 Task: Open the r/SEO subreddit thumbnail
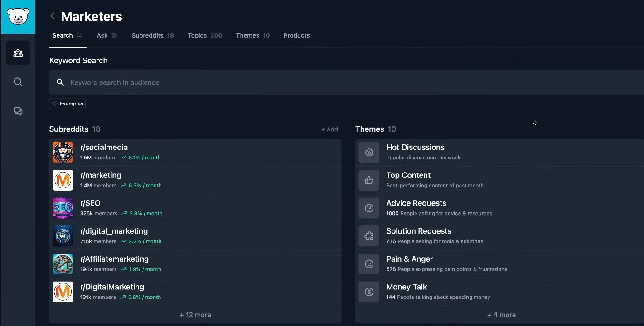point(63,208)
